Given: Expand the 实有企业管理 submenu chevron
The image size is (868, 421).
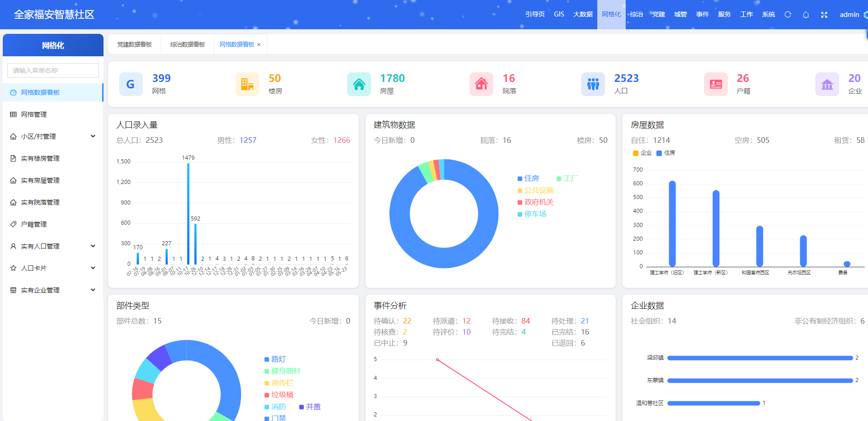Looking at the screenshot, I should (93, 290).
